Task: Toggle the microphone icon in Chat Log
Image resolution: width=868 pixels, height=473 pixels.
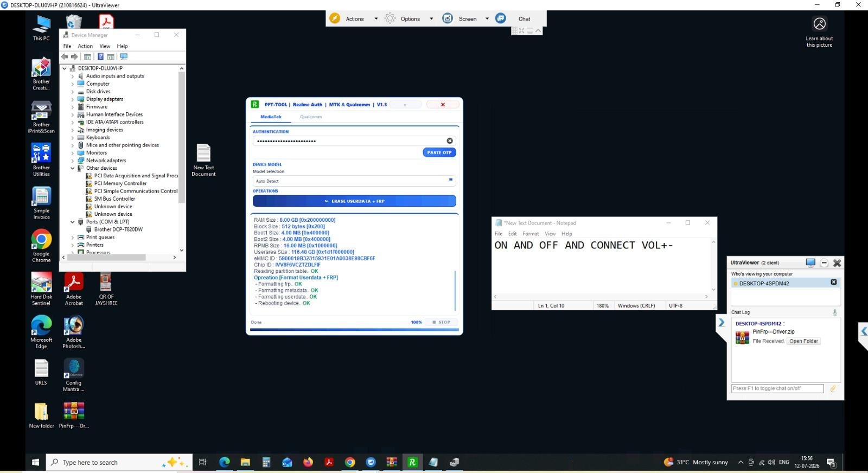Action: click(x=835, y=312)
